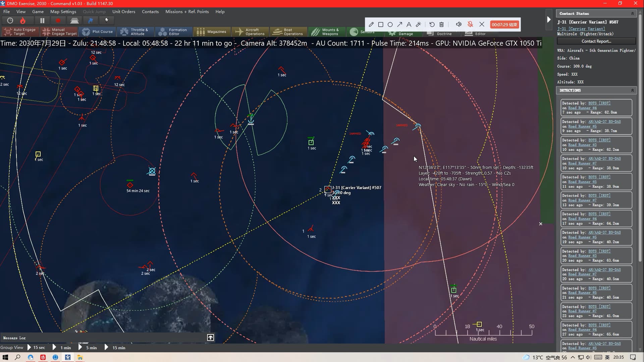Open the Help menu
This screenshot has height=362, width=644.
pos(220,11)
